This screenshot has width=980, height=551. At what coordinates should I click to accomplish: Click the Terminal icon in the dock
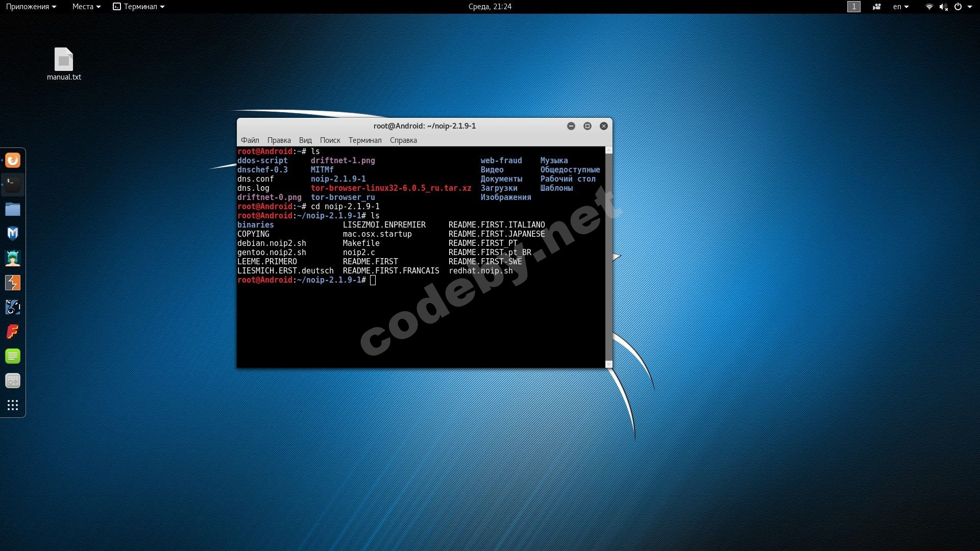coord(13,185)
